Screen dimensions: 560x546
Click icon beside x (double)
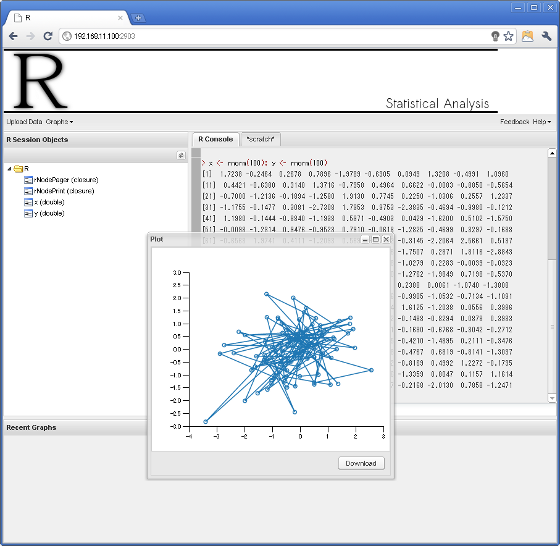28,202
